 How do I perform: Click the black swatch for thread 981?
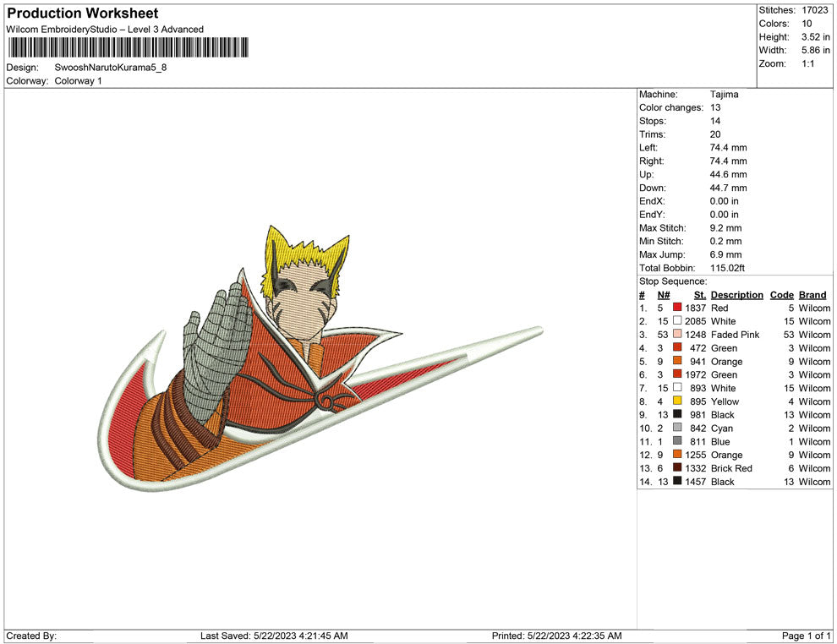[677, 414]
